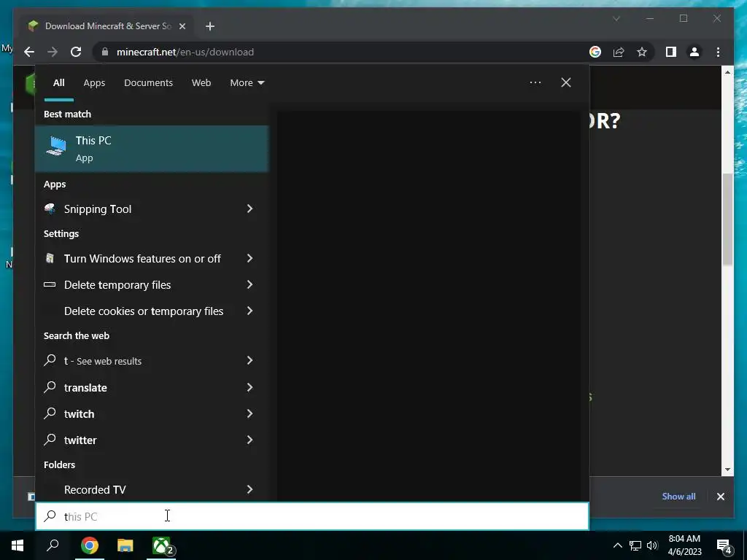The image size is (747, 560).
Task: Click magnifier icon beside 't - See web results'
Action: [50, 360]
